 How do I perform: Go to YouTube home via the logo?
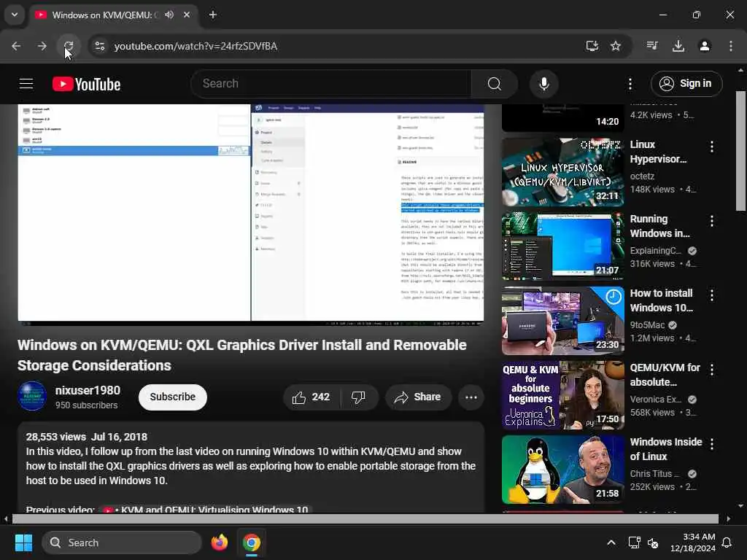[86, 84]
